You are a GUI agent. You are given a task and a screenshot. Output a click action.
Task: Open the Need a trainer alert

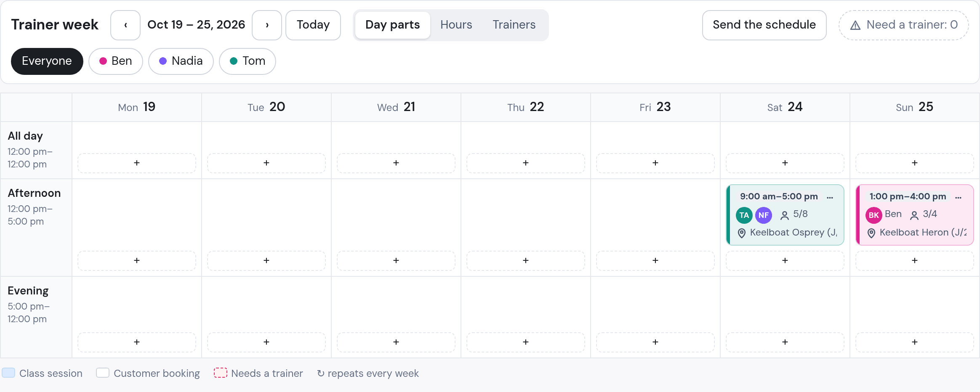click(904, 25)
